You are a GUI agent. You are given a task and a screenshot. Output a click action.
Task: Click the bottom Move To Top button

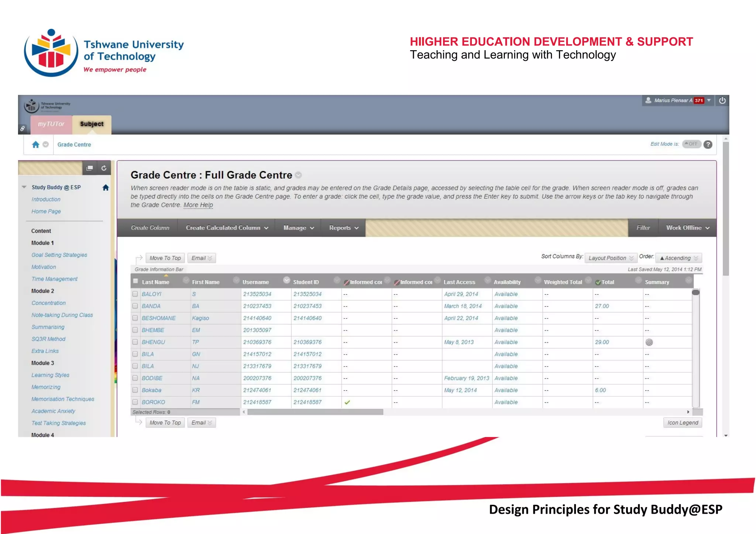click(165, 423)
